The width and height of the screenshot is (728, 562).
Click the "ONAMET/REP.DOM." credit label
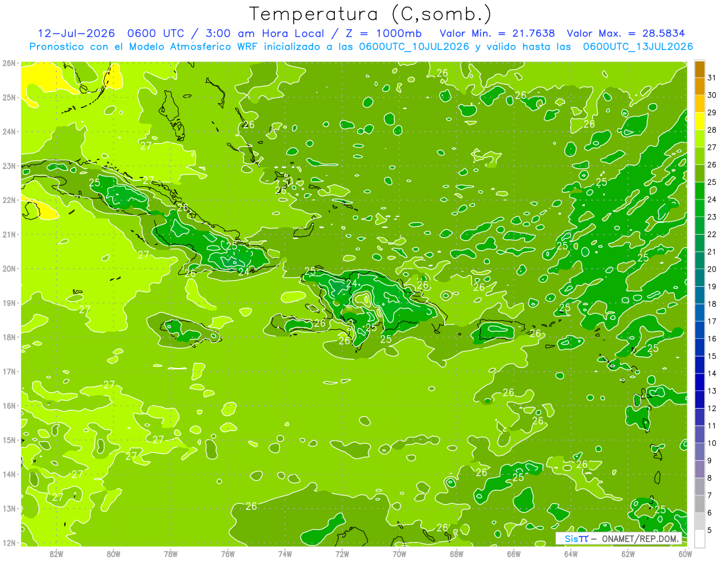pyautogui.click(x=641, y=539)
